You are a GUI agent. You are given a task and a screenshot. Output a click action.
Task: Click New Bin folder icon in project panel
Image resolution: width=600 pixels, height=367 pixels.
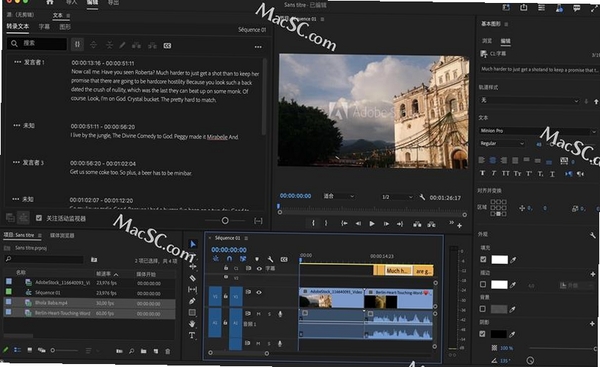pyautogui.click(x=143, y=351)
